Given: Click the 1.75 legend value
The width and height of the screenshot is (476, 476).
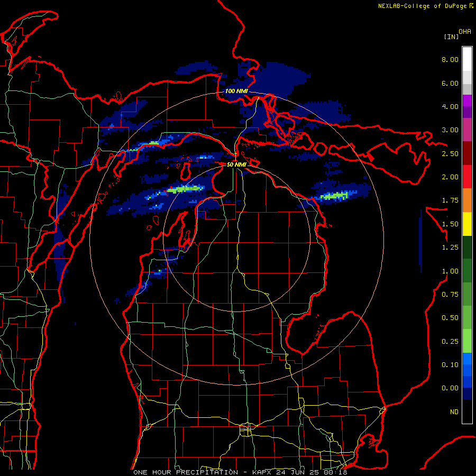Looking at the screenshot, I should pyautogui.click(x=450, y=200).
